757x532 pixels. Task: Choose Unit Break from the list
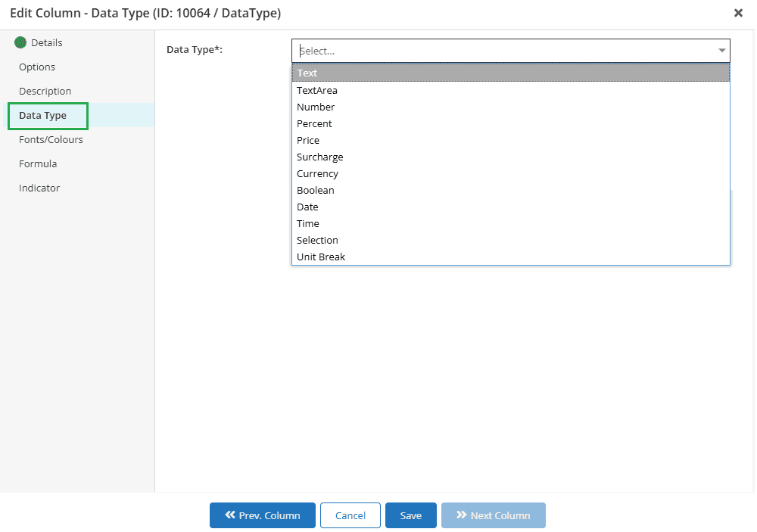(x=511, y=257)
